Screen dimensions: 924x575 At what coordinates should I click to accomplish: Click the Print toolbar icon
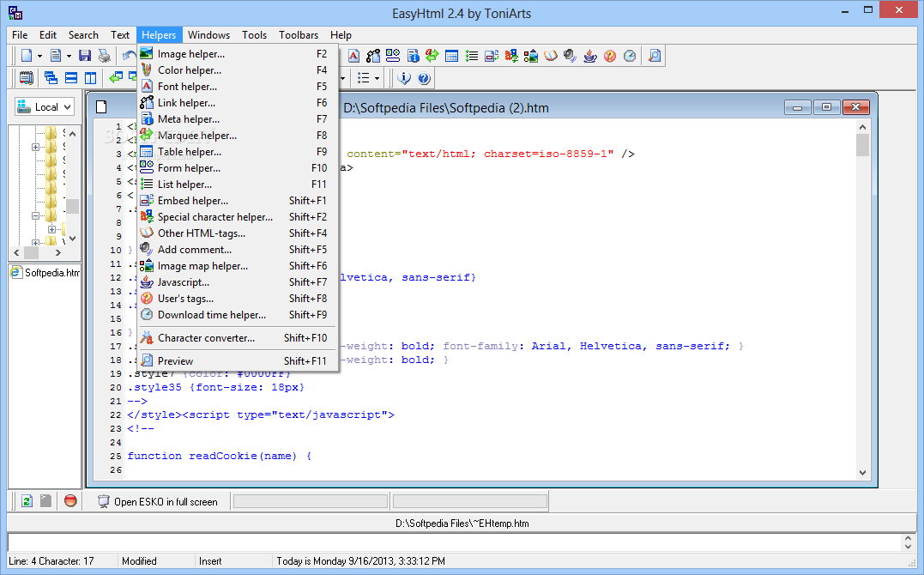coord(105,56)
